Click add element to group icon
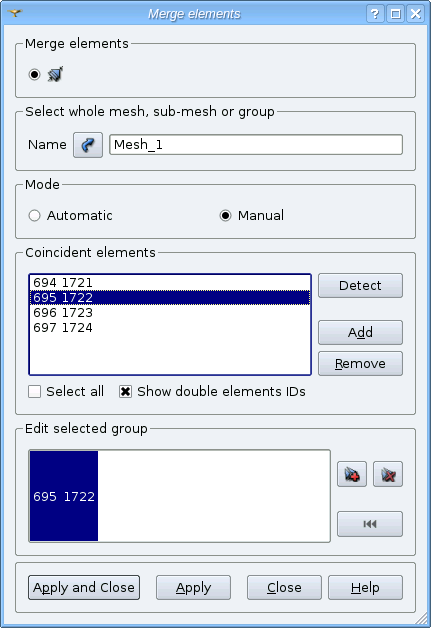Viewport: 431px width, 628px height. coord(352,474)
